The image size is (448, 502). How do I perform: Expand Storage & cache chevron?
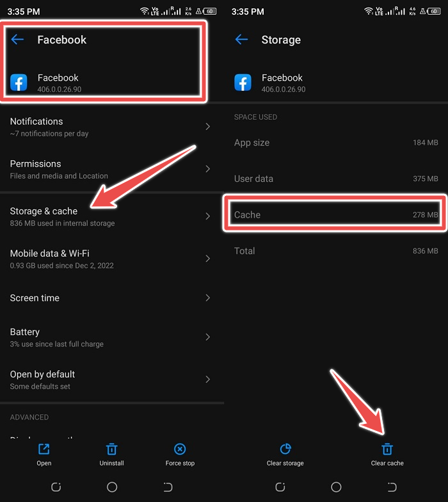coord(207,216)
